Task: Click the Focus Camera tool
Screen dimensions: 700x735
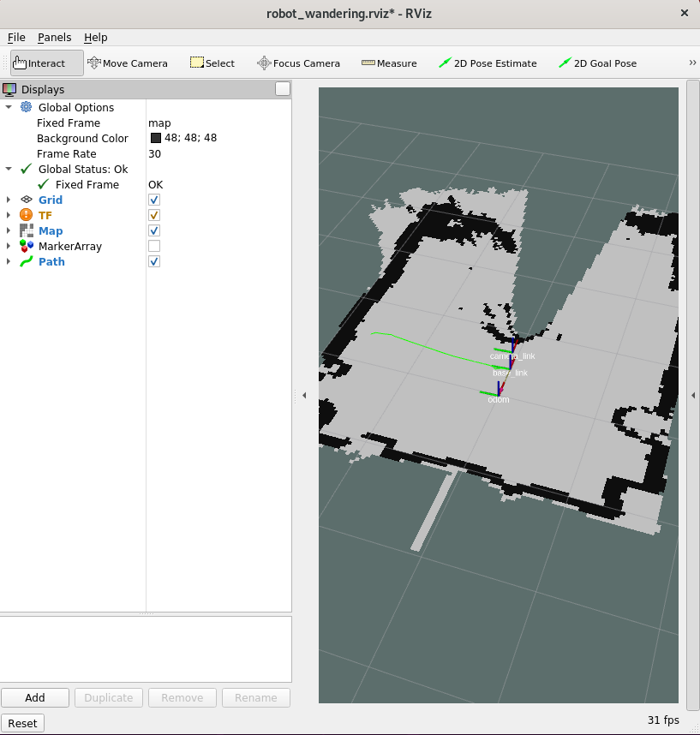Action: (x=298, y=63)
